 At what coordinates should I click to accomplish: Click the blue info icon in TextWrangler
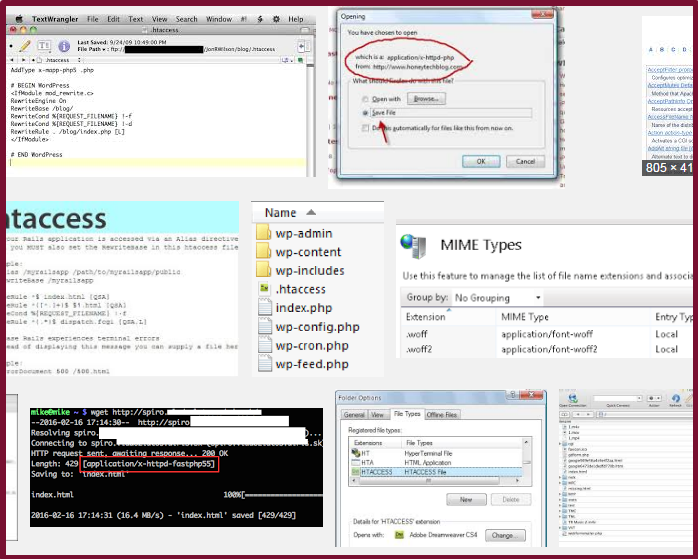(x=64, y=46)
